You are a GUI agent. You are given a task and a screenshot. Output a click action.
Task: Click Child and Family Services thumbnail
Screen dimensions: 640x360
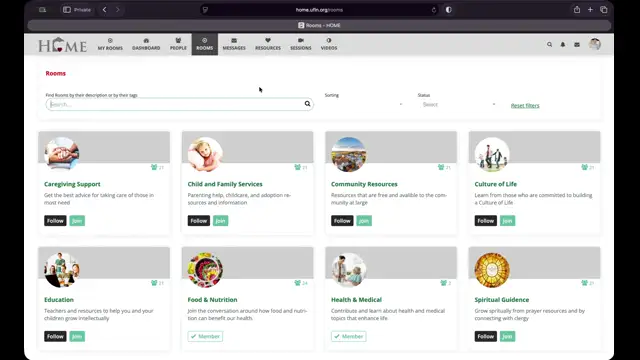click(205, 154)
